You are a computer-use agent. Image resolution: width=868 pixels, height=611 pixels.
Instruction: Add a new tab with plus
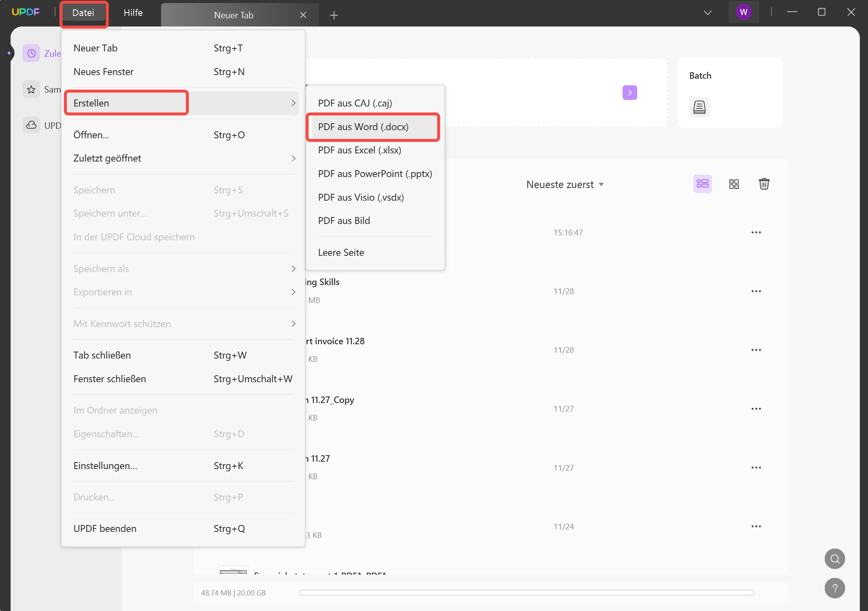334,15
